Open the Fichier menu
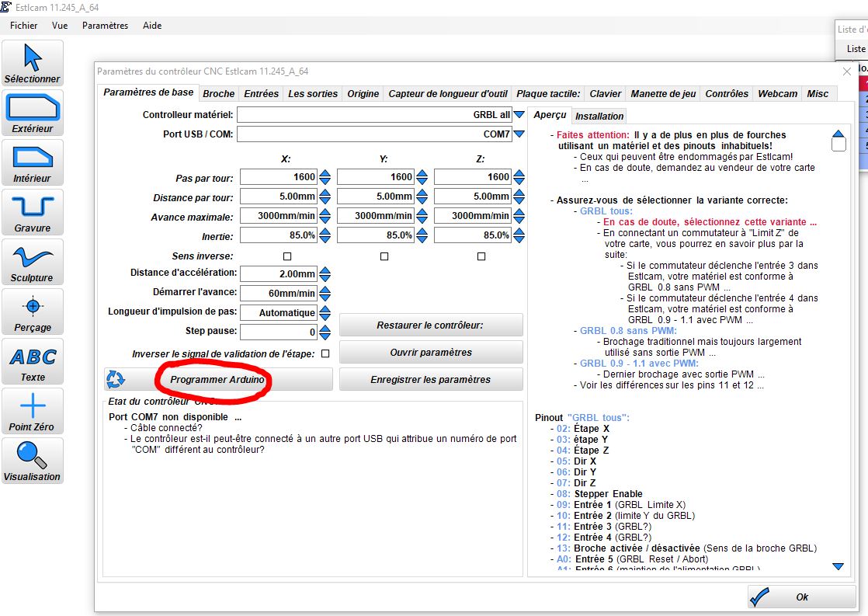The image size is (868, 616). [x=24, y=26]
